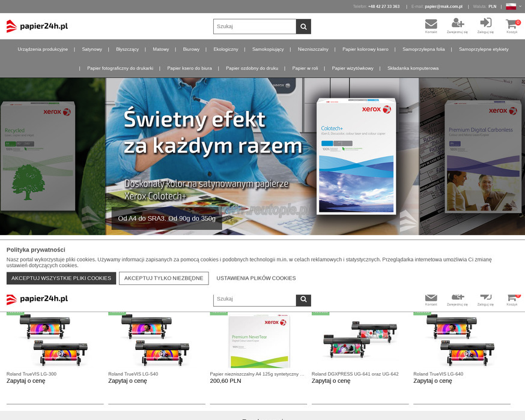Image resolution: width=525 pixels, height=420 pixels.
Task: Open Samoprzylepne etykiety category
Action: [x=484, y=49]
